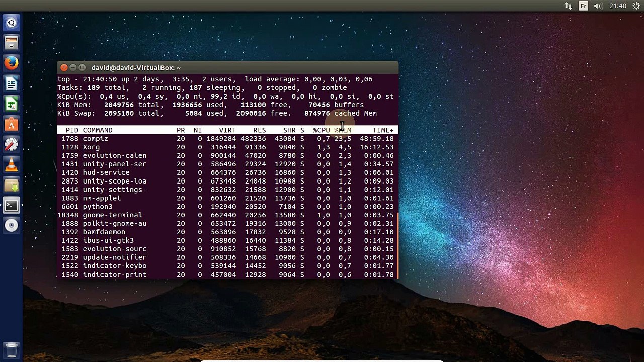Select the hud-service process row
This screenshot has height=362, width=644.
tap(227, 172)
